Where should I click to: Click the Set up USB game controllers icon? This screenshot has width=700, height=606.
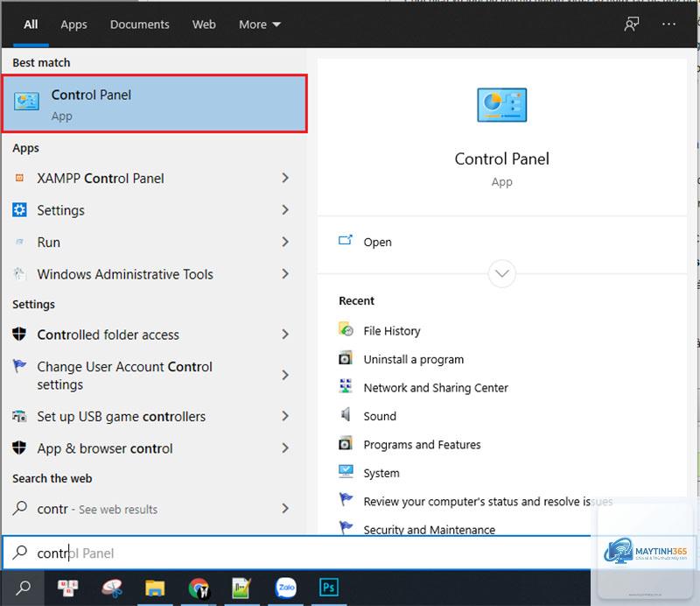19,416
